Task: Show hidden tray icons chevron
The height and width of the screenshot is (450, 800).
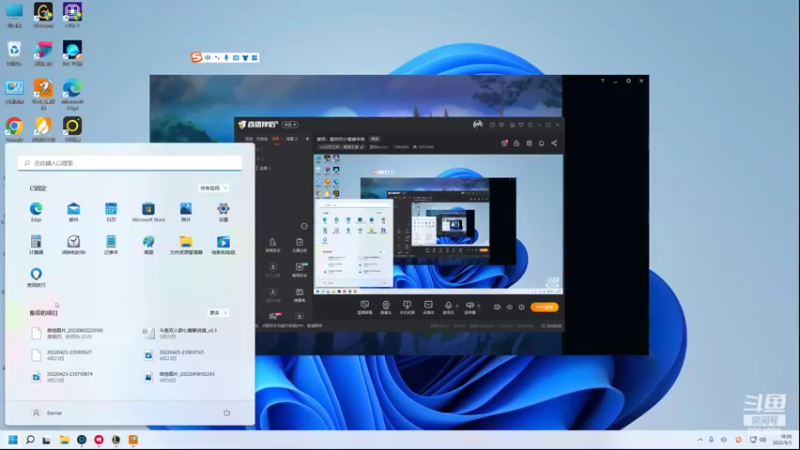Action: [x=700, y=440]
